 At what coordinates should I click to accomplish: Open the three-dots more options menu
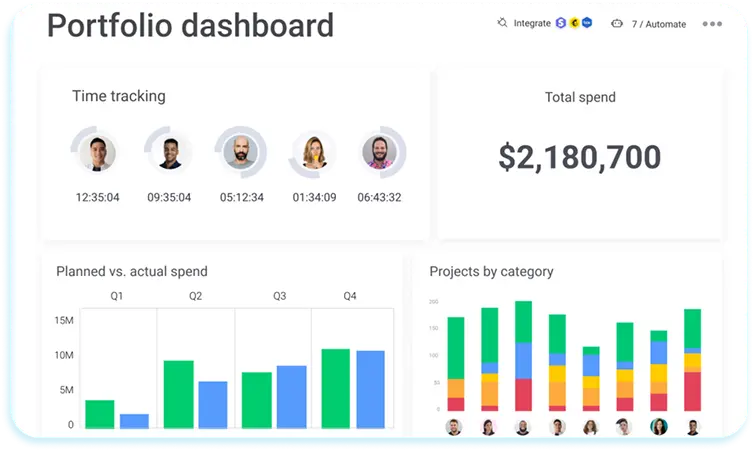[x=712, y=24]
